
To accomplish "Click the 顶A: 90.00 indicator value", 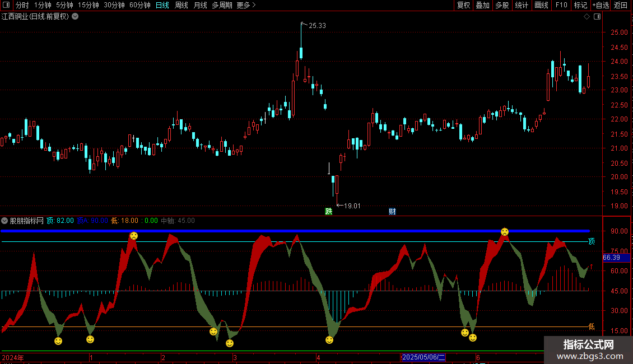I will [x=92, y=221].
